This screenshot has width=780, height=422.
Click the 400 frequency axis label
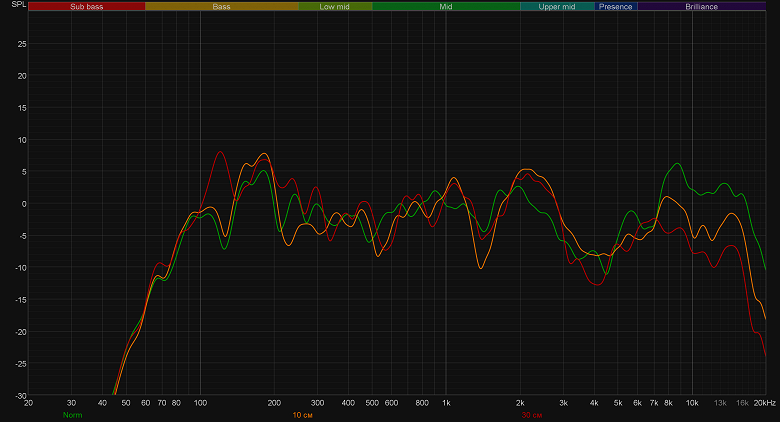(x=348, y=403)
